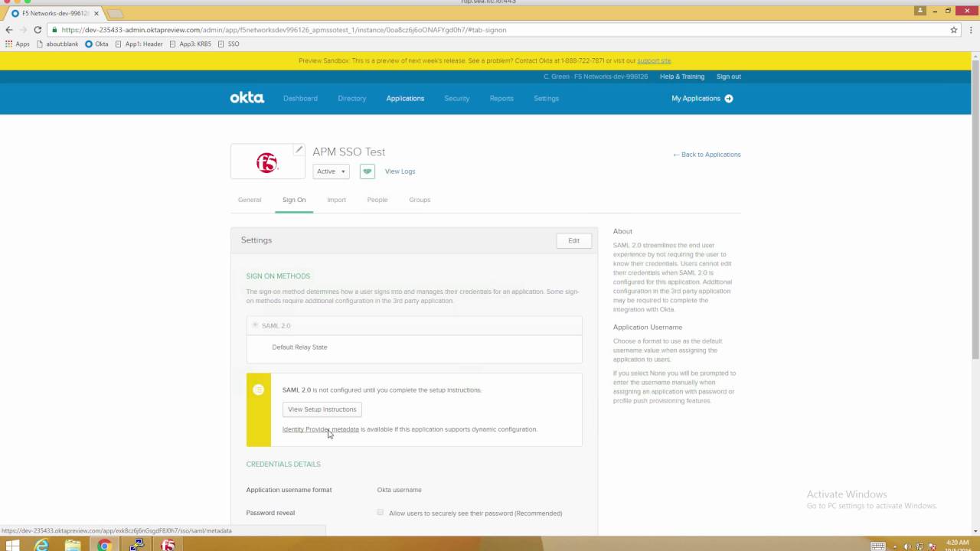Go Back to Applications link
The width and height of the screenshot is (980, 551).
pos(707,155)
